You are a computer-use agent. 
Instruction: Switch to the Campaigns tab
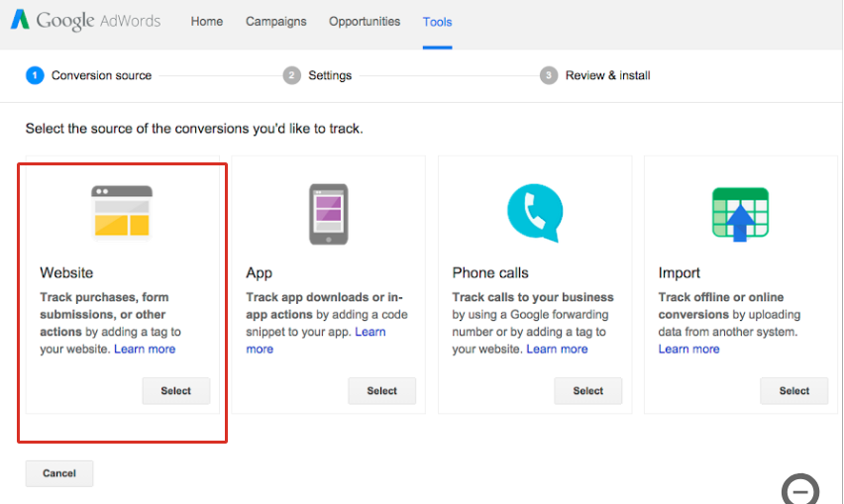(x=276, y=22)
